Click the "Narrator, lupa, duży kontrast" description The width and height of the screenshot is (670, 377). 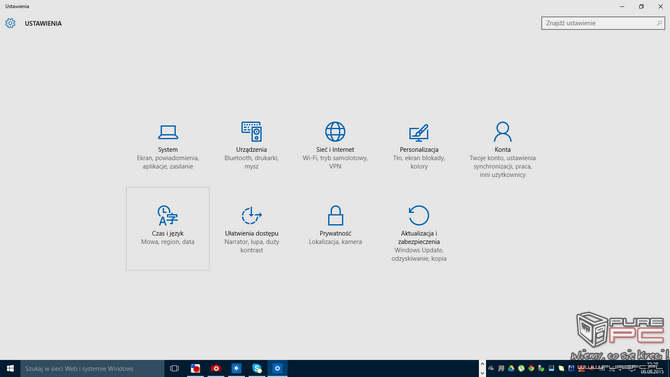[x=251, y=246]
